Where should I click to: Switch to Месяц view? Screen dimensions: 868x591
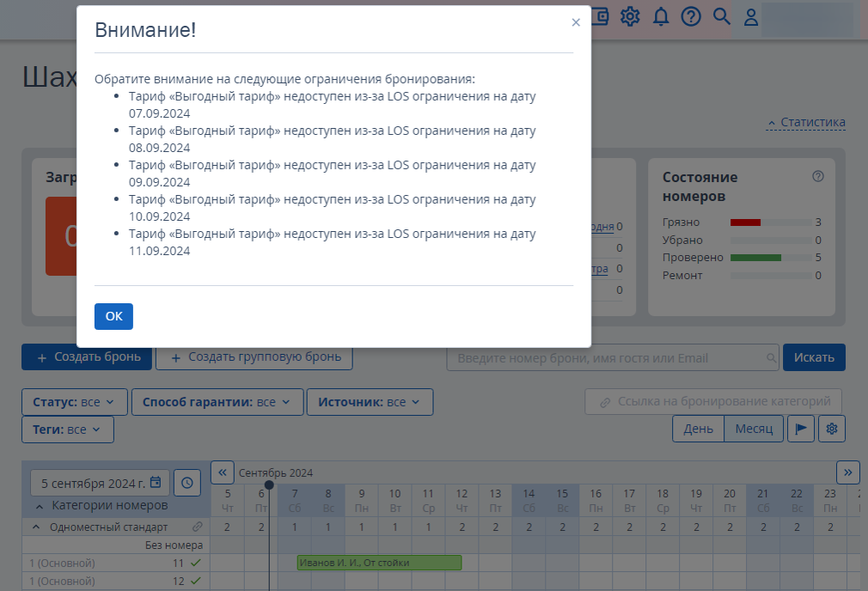tap(754, 429)
